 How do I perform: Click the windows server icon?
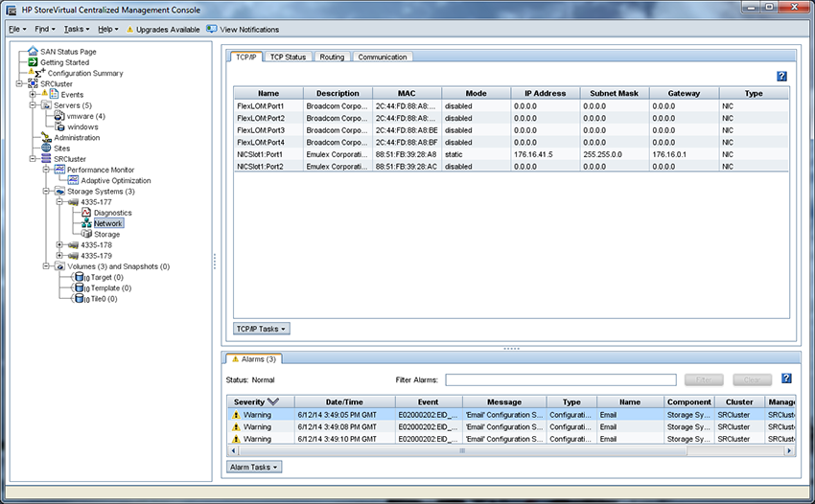[x=59, y=126]
